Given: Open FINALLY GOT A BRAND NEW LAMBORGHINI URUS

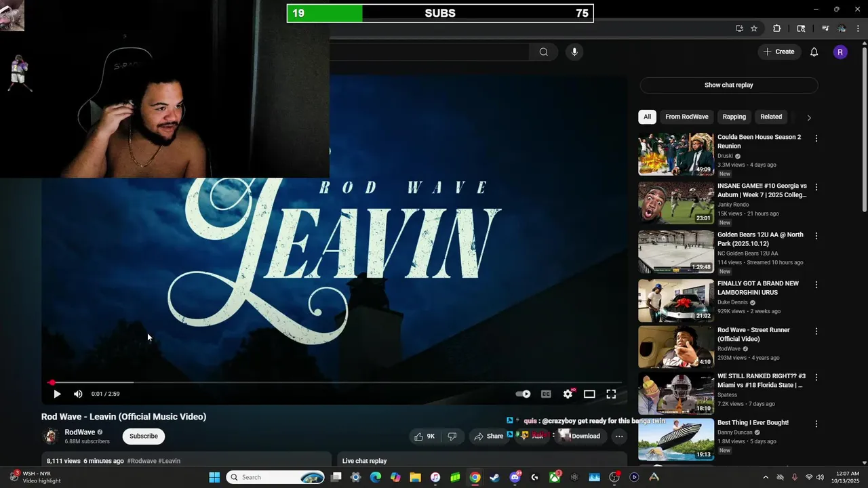Looking at the screenshot, I should tap(676, 301).
